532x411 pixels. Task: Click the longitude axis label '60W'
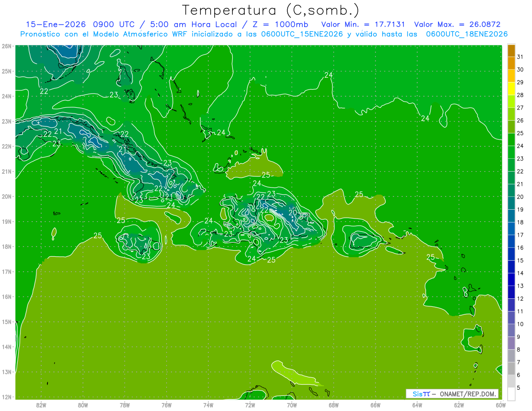[501, 405]
